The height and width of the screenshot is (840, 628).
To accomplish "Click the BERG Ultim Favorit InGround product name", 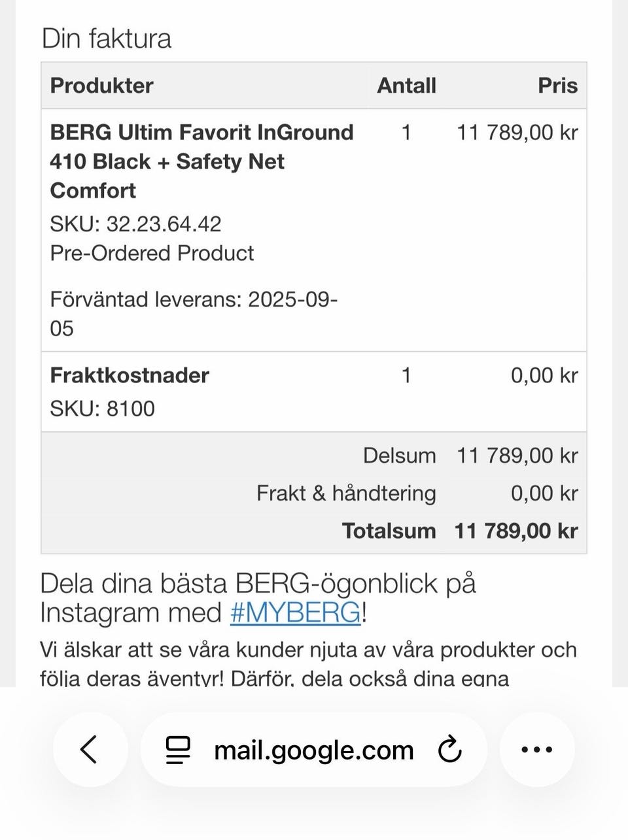I will (x=201, y=161).
